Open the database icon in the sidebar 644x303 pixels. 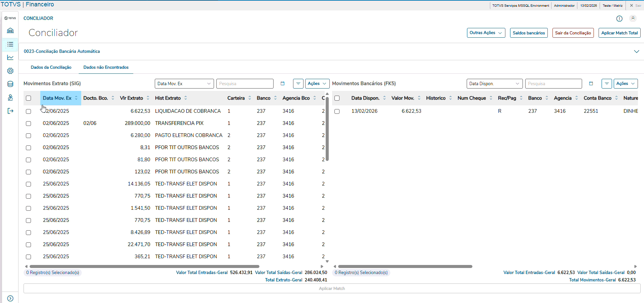(x=10, y=84)
